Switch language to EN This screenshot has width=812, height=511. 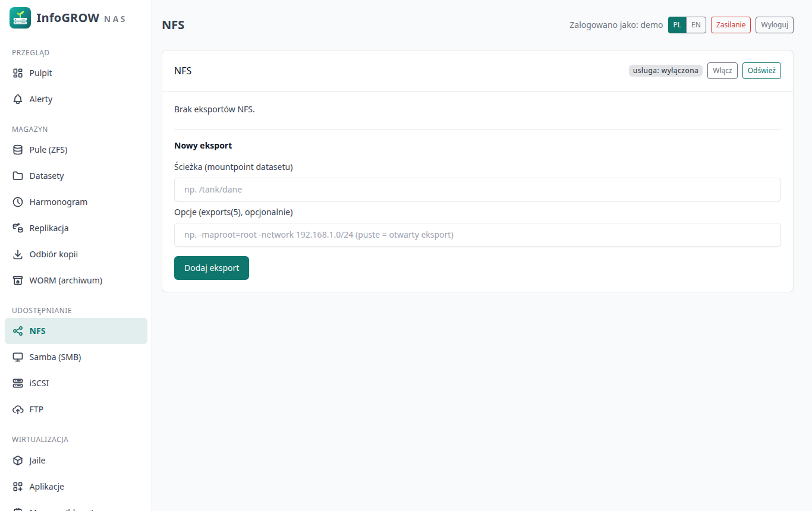(x=696, y=25)
